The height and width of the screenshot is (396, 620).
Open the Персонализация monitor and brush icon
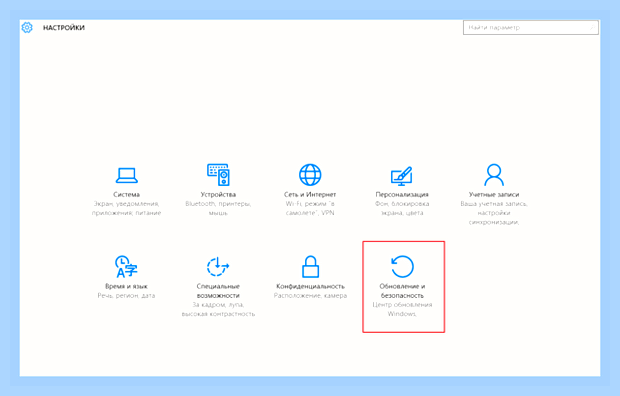pyautogui.click(x=402, y=176)
